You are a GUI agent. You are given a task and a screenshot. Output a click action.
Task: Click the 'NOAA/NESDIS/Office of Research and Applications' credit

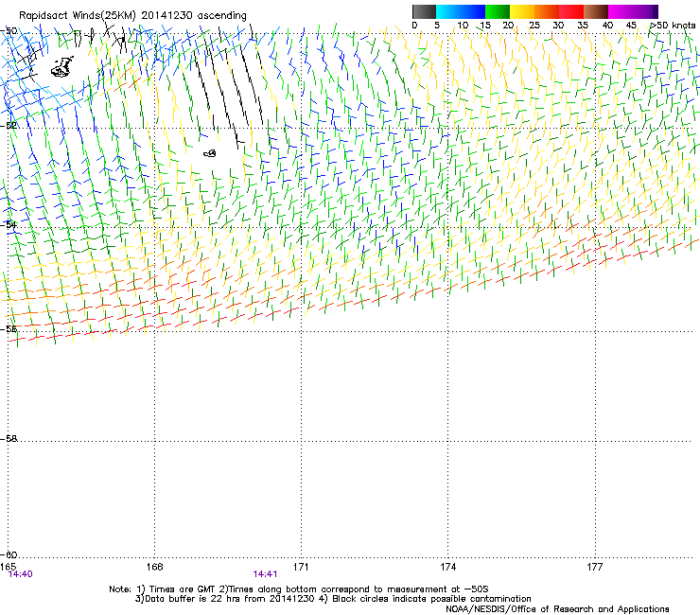click(x=557, y=609)
